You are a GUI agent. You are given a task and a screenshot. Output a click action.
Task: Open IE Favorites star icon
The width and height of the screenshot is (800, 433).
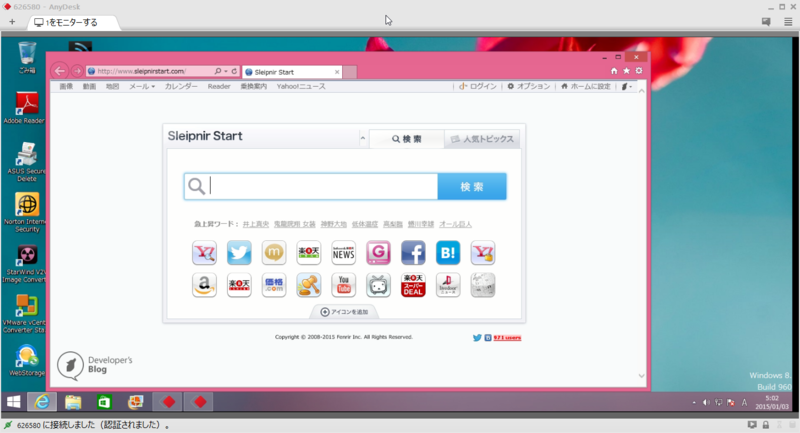627,71
